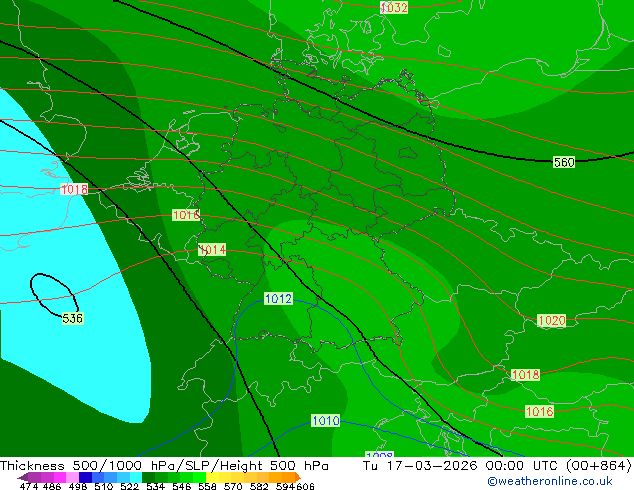Click the 570 legend value
Screen dimensions: 634x490
coord(233,486)
